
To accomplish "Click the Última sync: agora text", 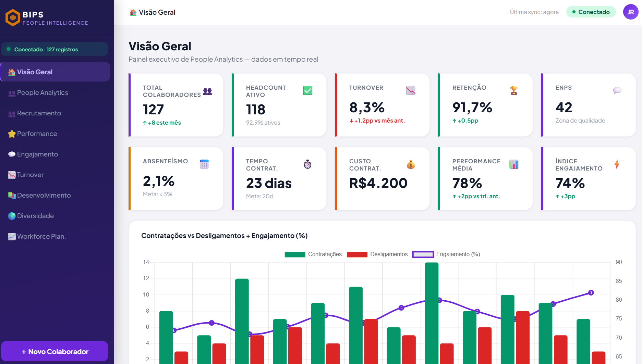I will pos(534,12).
